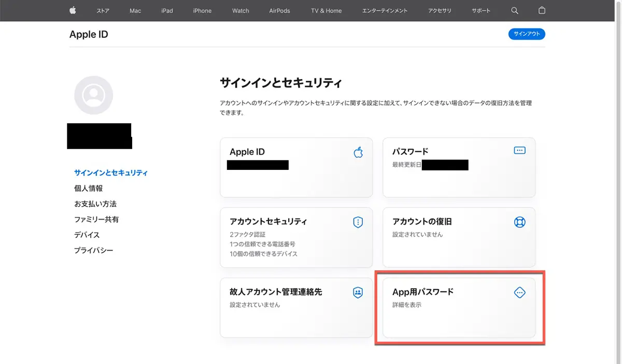Open Mac in the top navigation
622x364 pixels.
point(135,11)
